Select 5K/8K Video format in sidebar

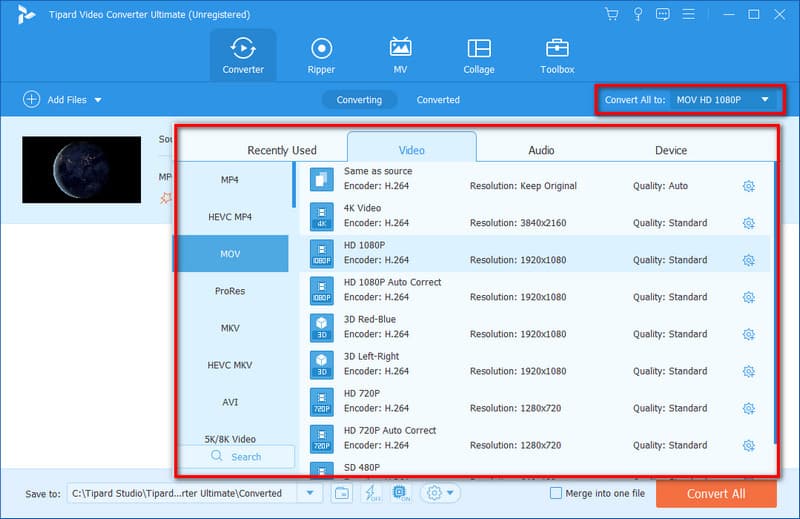(230, 439)
